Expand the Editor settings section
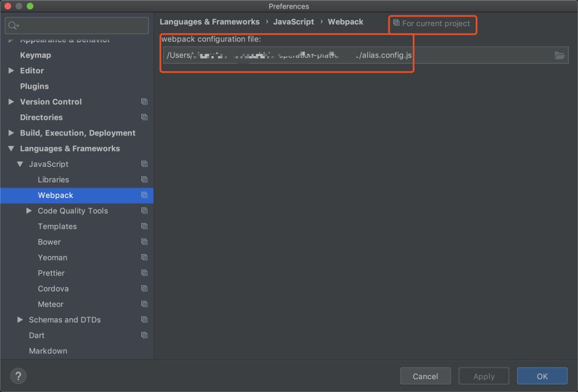 tap(11, 71)
